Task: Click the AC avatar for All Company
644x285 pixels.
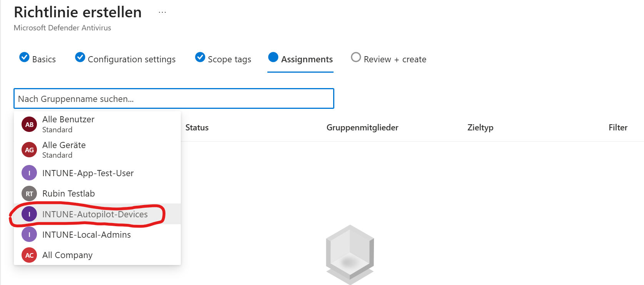Action: coord(29,255)
